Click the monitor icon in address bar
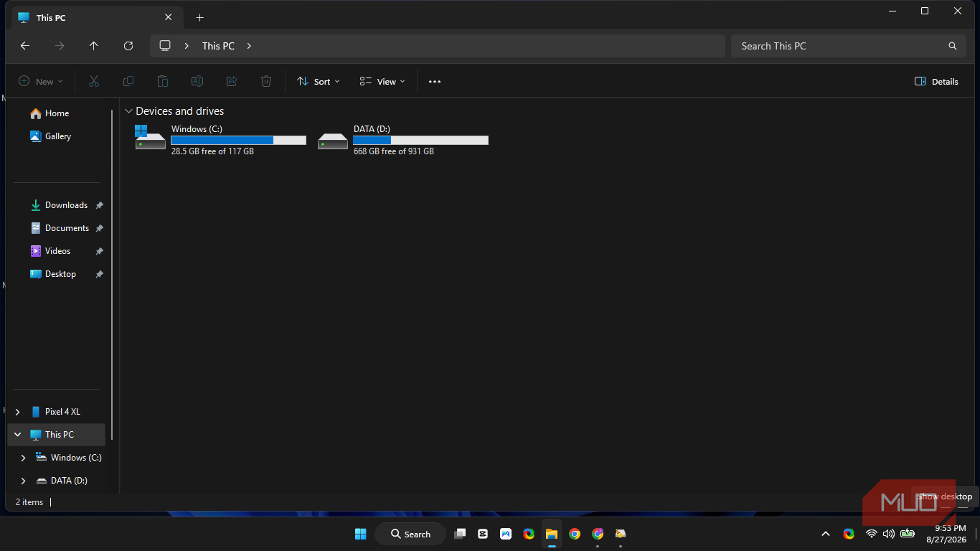Viewport: 980px width, 551px height. 165,46
